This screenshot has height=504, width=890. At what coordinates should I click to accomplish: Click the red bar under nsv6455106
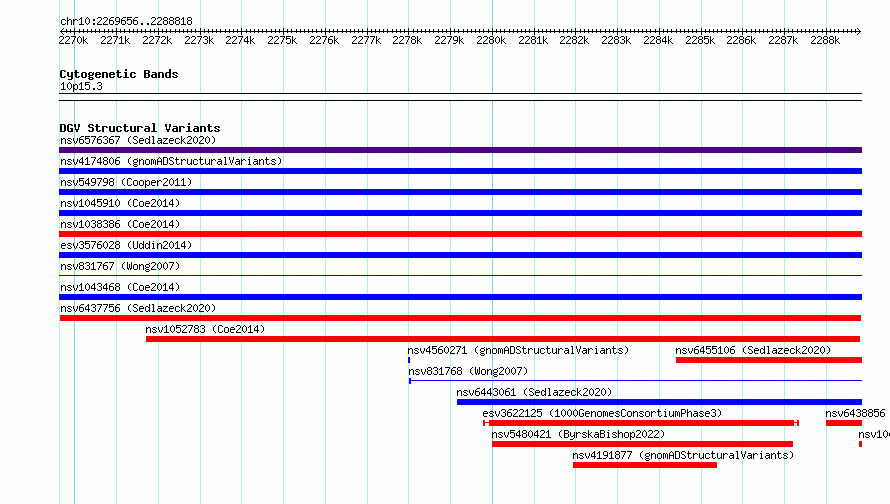(x=769, y=360)
